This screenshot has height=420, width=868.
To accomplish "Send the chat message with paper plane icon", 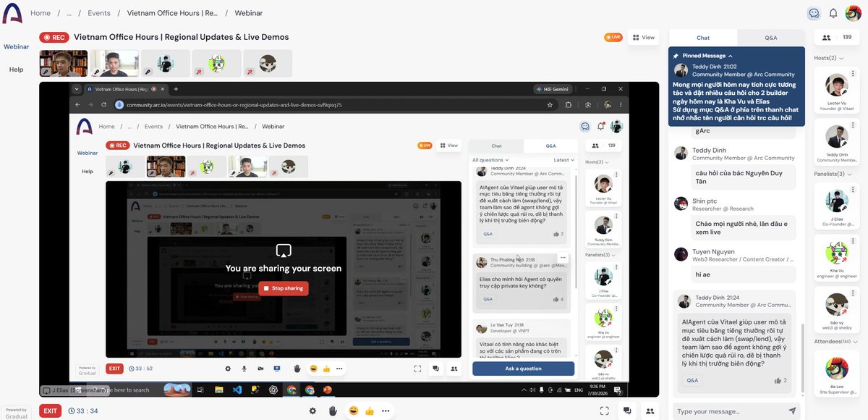I will [792, 411].
